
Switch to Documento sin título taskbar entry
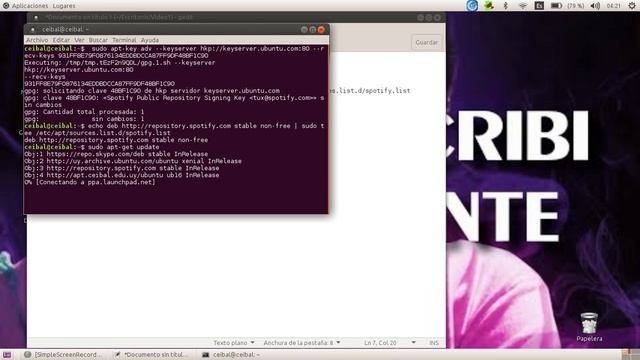tap(151, 355)
